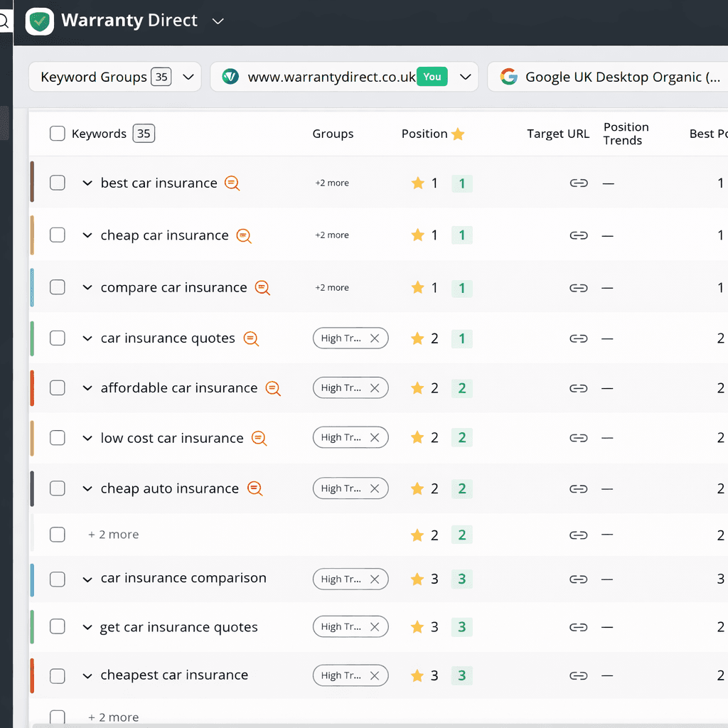The image size is (728, 728).
Task: Open SERP analysis icon for best car insurance
Action: [x=232, y=183]
